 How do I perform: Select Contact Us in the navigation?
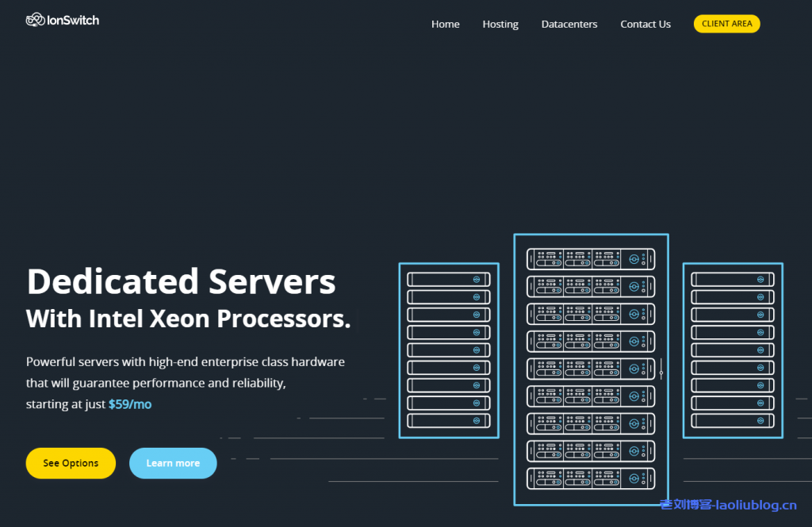[645, 24]
